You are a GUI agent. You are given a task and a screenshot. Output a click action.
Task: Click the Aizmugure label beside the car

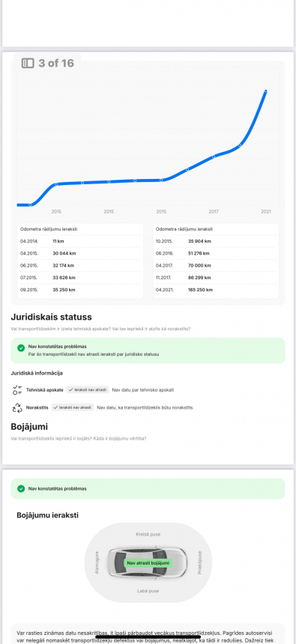(97, 562)
